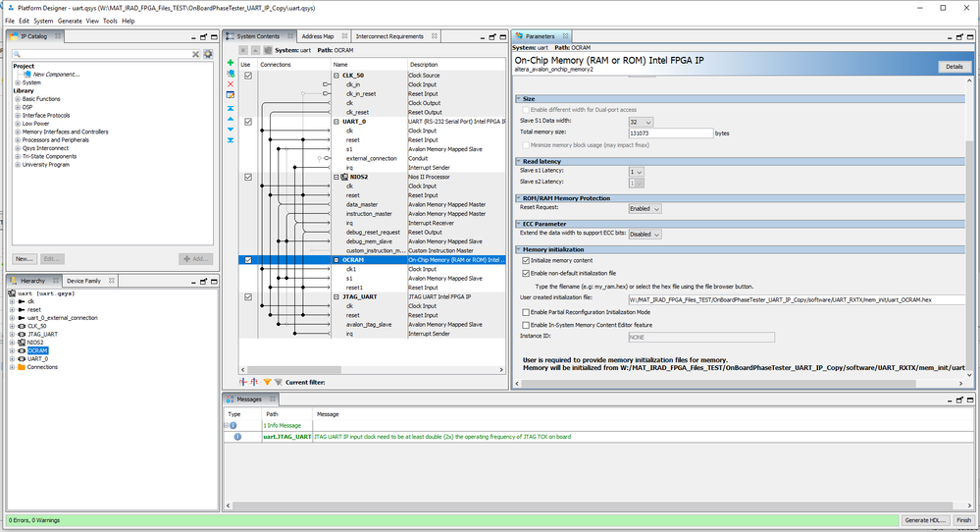The height and width of the screenshot is (532, 980).
Task: Click the move to bottom arrow icon
Action: coord(231,139)
